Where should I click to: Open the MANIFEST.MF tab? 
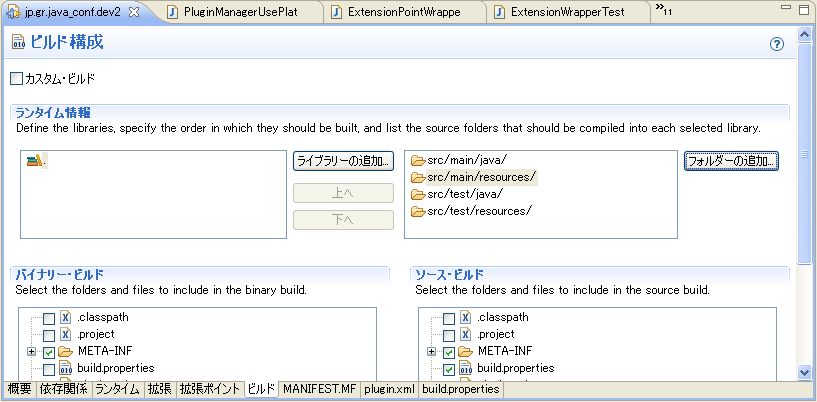(x=320, y=390)
